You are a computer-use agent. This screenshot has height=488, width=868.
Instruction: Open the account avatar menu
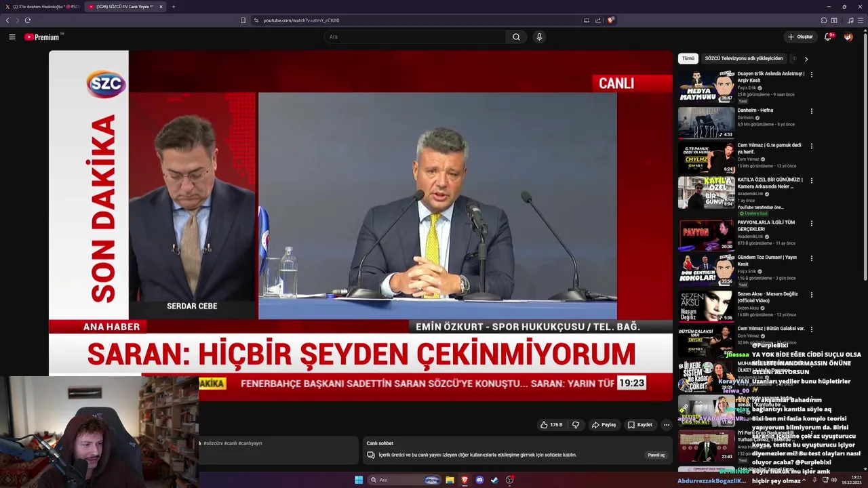coord(848,37)
